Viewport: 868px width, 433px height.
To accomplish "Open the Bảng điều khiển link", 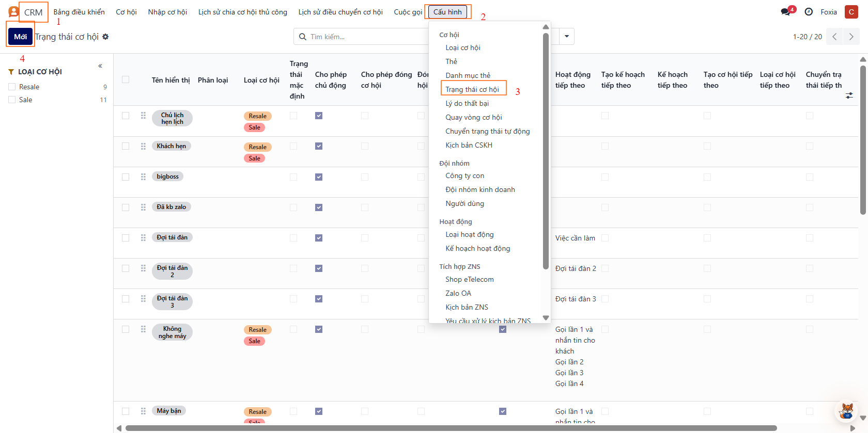I will pos(79,12).
